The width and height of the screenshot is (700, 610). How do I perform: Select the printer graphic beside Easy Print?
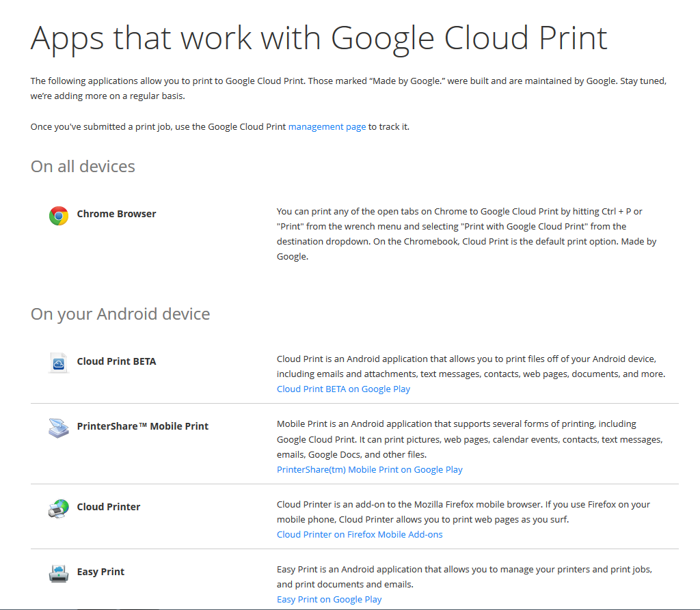click(x=59, y=573)
